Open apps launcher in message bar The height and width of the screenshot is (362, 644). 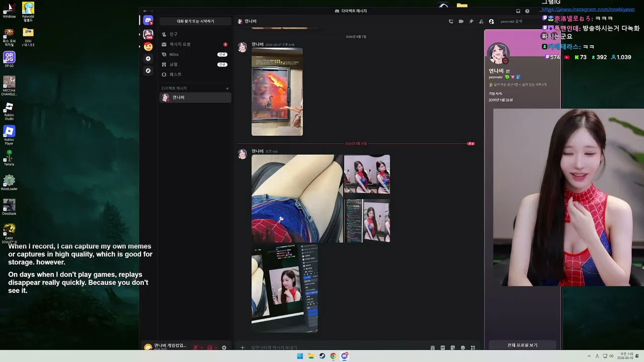pos(473,347)
